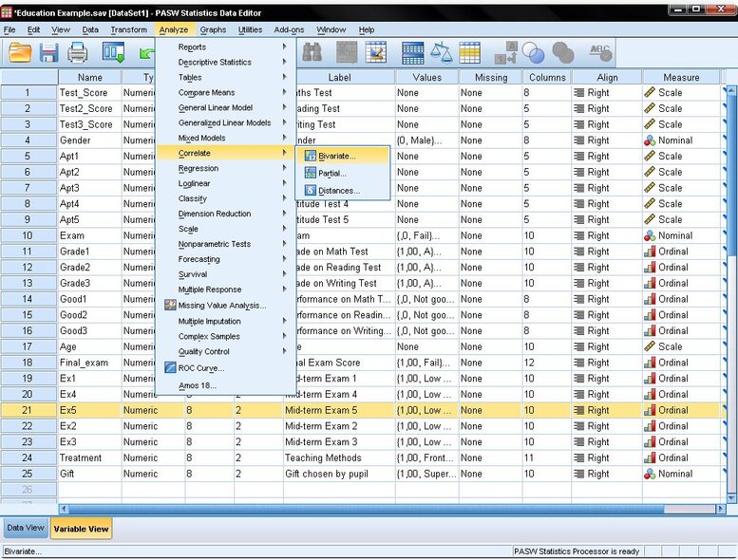Image resolution: width=738 pixels, height=560 pixels.
Task: Click the Measure column header
Action: click(x=681, y=77)
